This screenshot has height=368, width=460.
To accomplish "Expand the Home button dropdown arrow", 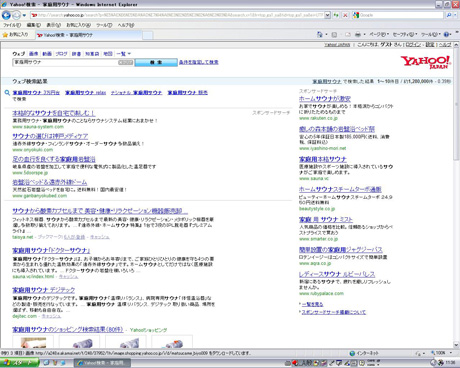I will tap(326, 34).
